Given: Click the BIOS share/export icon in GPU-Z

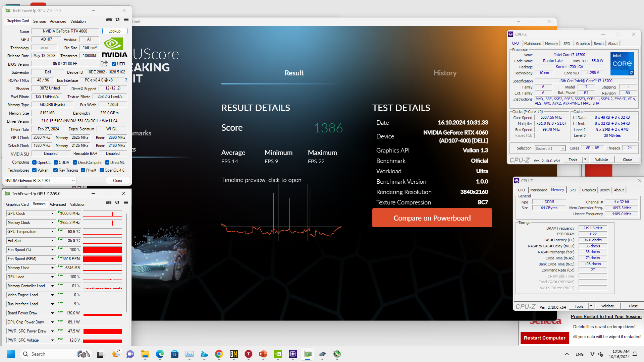Looking at the screenshot, I should point(104,64).
